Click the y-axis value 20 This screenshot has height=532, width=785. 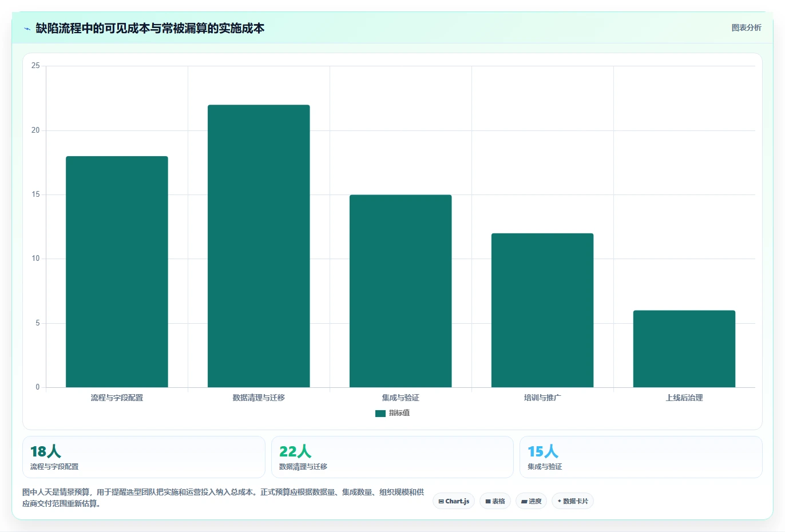(x=35, y=130)
